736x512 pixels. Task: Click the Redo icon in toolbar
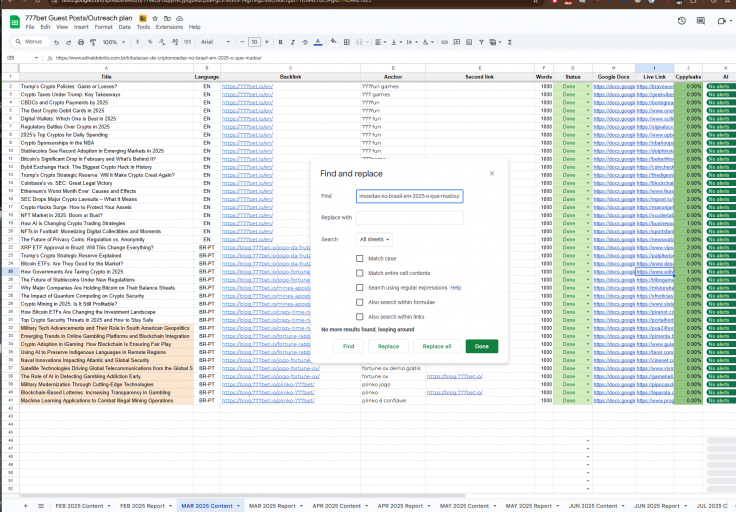(x=69, y=42)
